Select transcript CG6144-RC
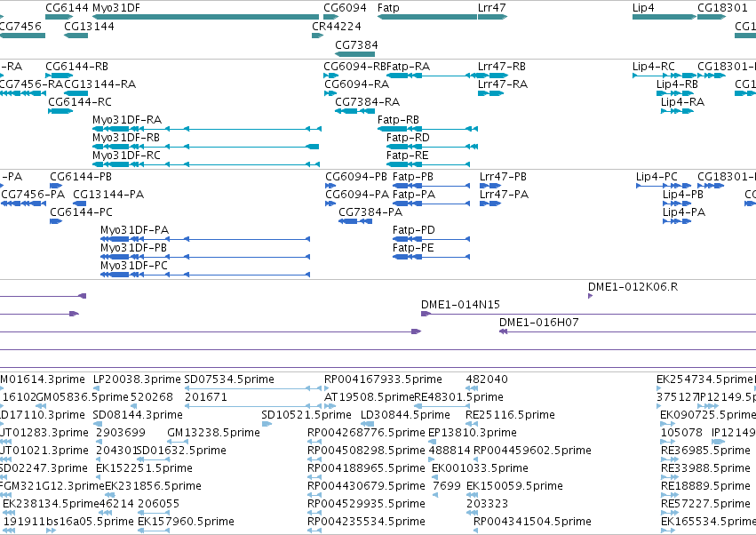Screen dimensions: 756x535 (60, 111)
